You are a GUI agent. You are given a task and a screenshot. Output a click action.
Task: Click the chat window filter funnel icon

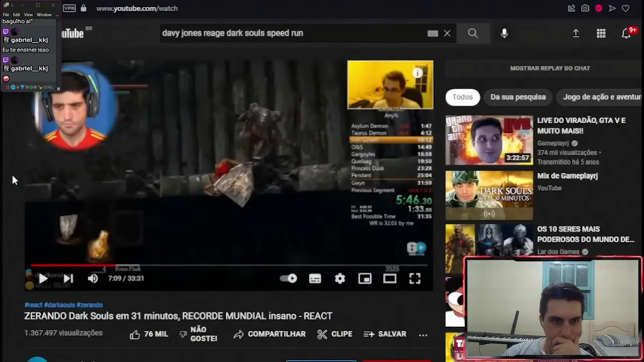click(22, 87)
